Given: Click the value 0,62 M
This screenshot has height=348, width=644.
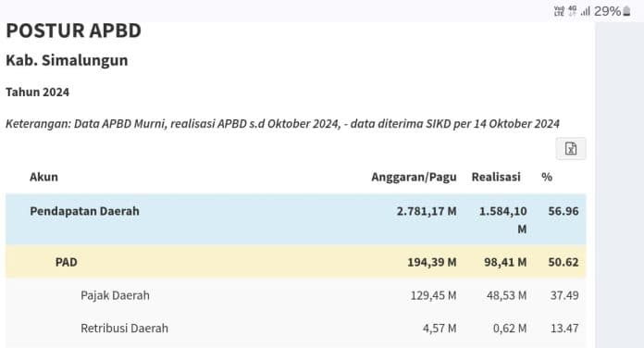Looking at the screenshot, I should tap(510, 329).
